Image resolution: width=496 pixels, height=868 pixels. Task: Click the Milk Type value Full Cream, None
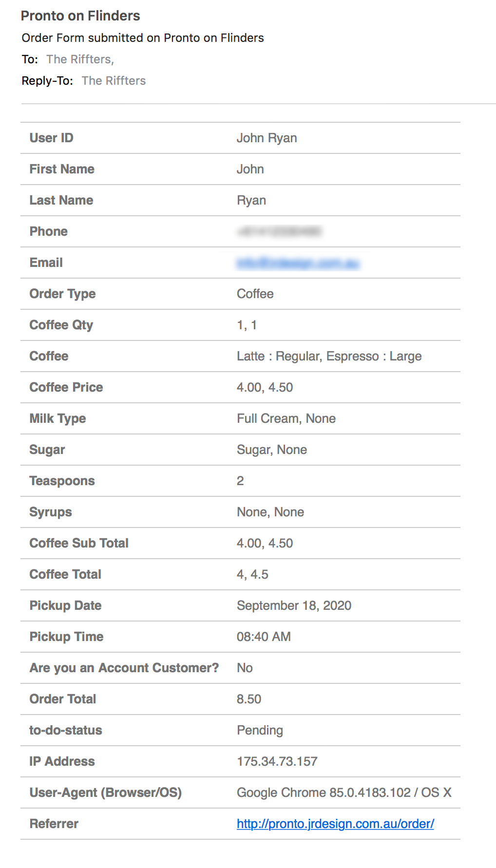point(286,419)
